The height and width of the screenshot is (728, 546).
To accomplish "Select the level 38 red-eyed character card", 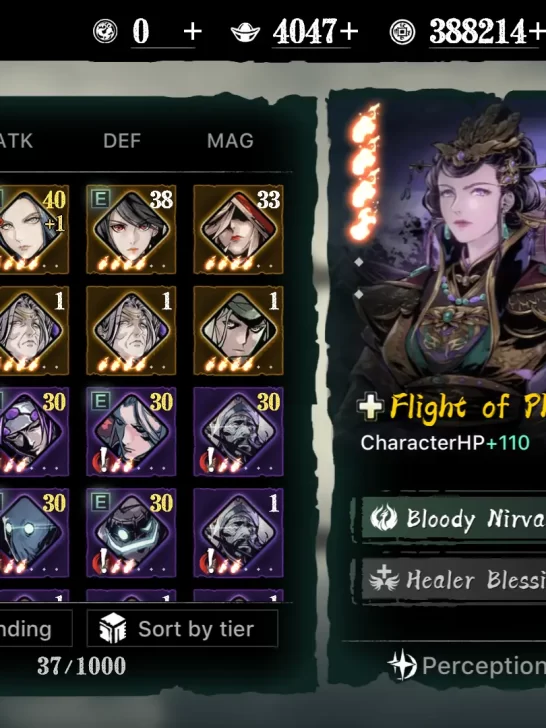I will coord(131,229).
